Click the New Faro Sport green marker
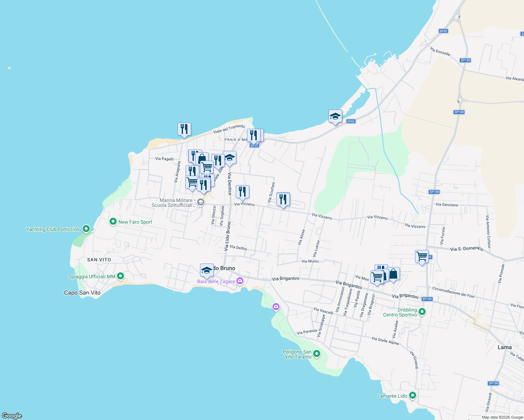This screenshot has height=420, width=524. [113, 222]
